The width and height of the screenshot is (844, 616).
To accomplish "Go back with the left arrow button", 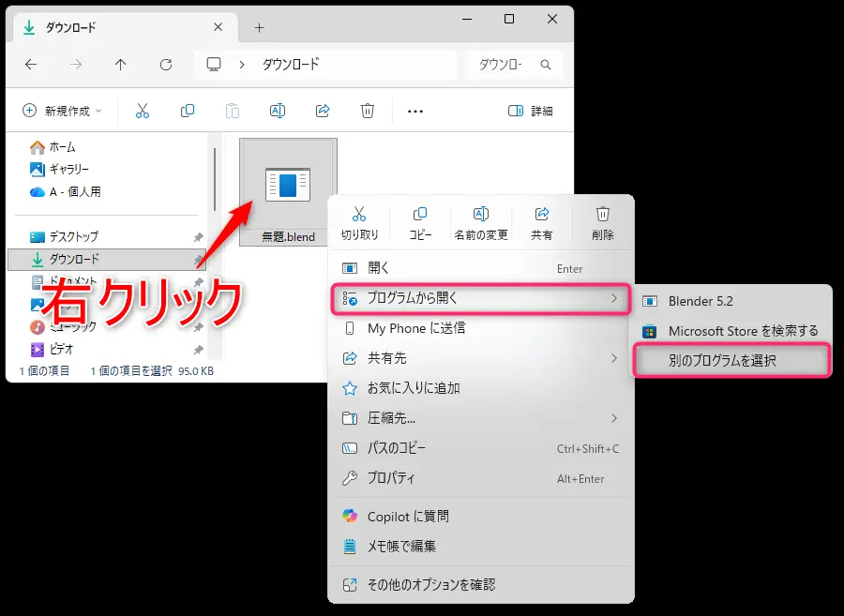I will click(31, 65).
